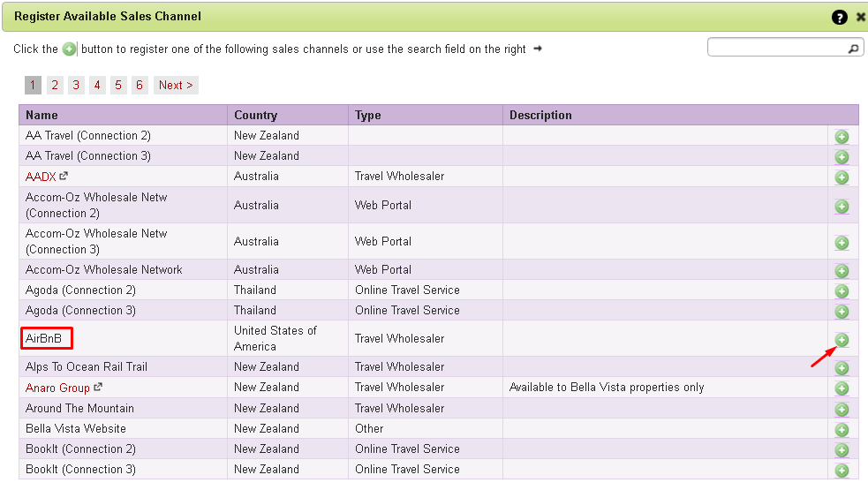The height and width of the screenshot is (490, 868).
Task: Register AA Travel (Connection 2) channel
Action: 842,137
